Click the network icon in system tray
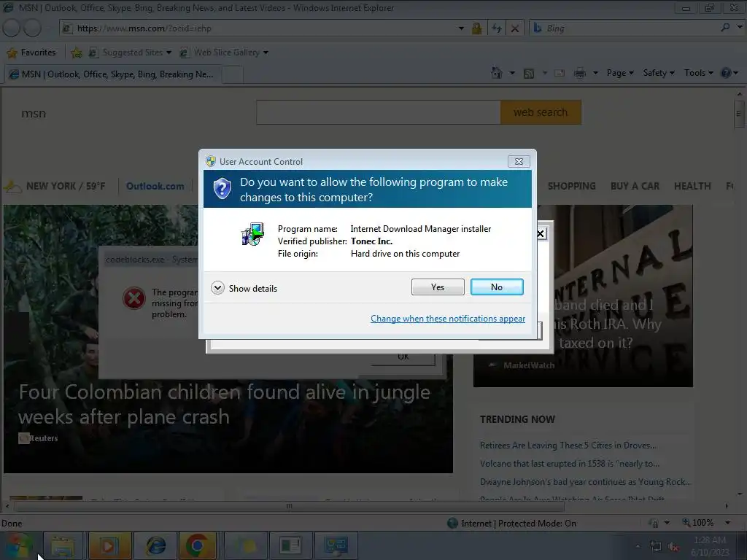747x560 pixels. 656,547
